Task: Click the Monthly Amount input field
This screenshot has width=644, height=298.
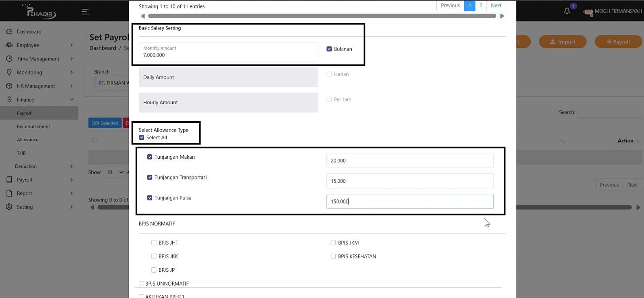Action: pos(228,52)
